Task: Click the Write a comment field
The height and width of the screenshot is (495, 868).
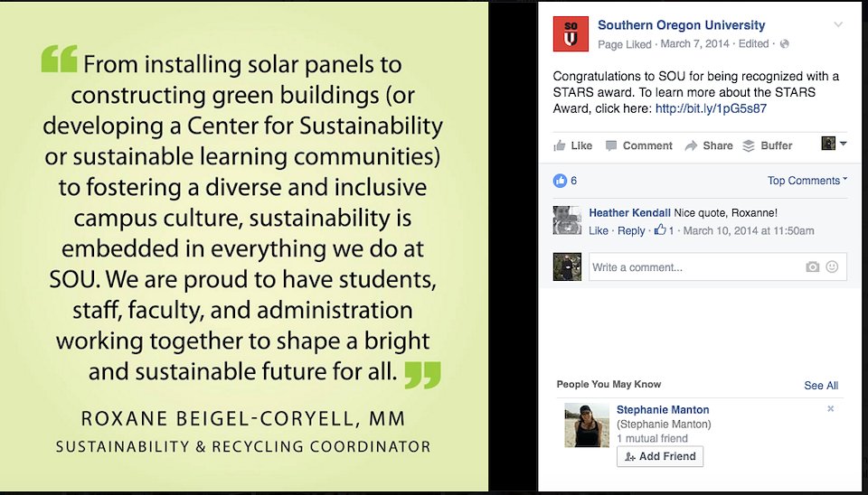Action: pos(717,267)
